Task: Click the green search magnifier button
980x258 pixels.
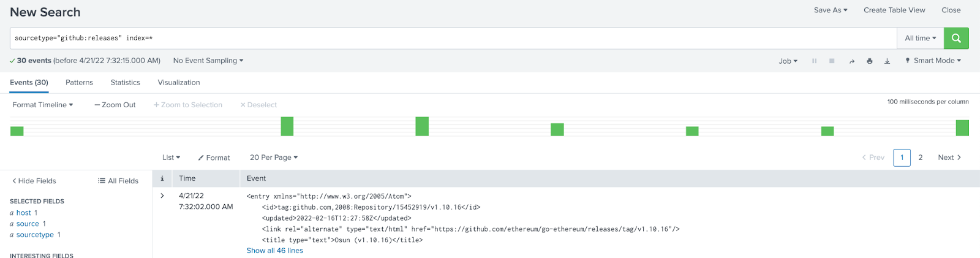Action: [x=956, y=38]
